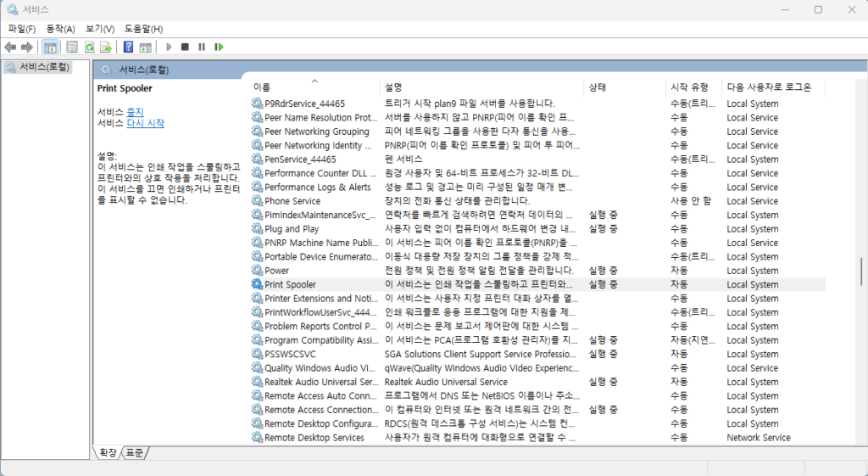Click the Restart Service icon
Screen dimensions: 868x476
coord(220,48)
